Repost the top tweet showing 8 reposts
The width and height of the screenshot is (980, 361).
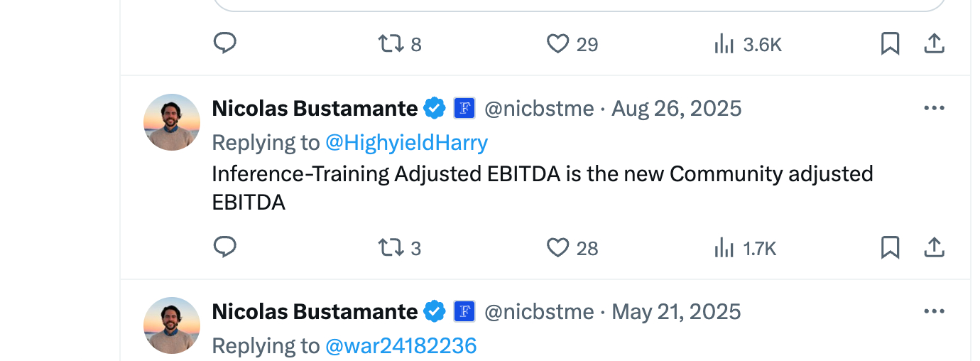390,44
